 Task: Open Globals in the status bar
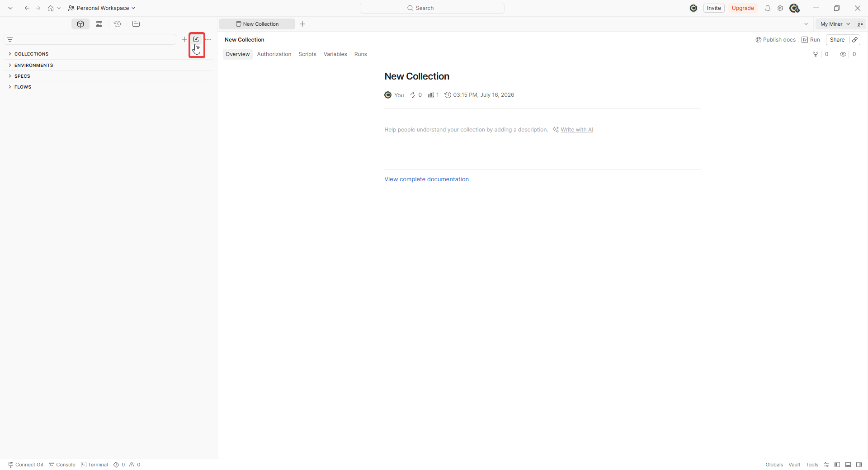(774, 465)
